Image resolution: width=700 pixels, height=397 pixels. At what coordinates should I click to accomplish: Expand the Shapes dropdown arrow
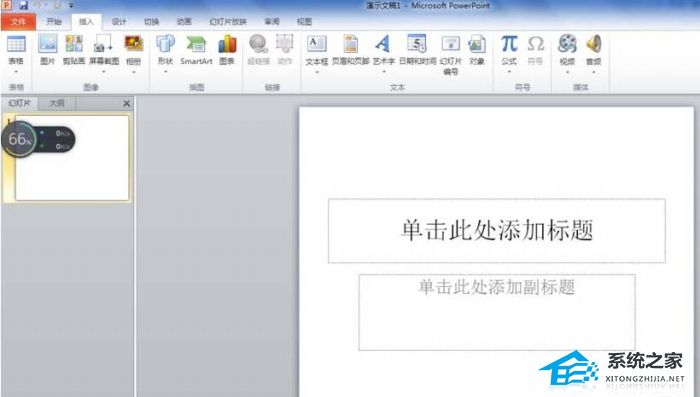pyautogui.click(x=165, y=71)
